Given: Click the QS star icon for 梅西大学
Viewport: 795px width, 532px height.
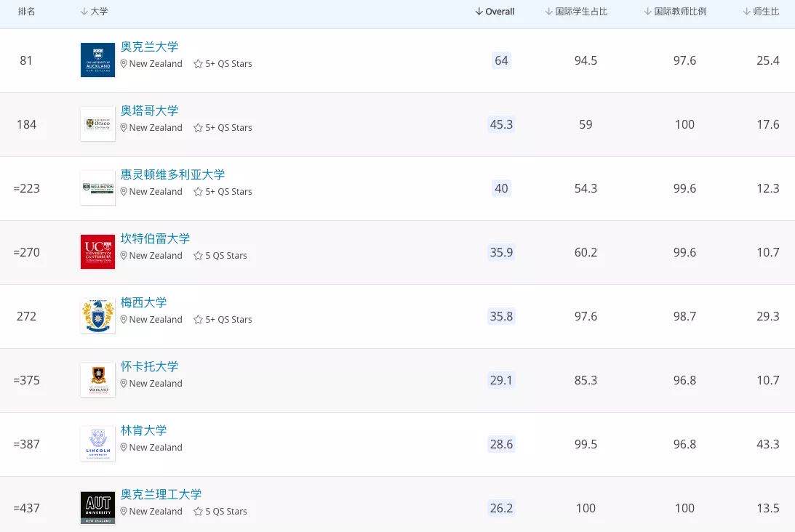Looking at the screenshot, I should pos(198,320).
